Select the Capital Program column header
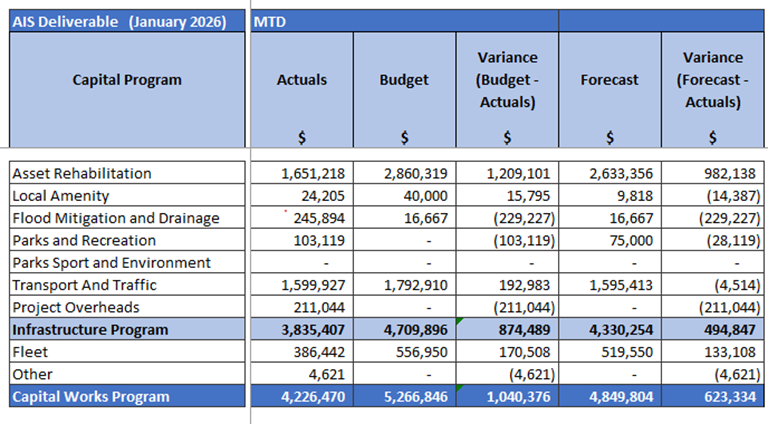 tap(127, 80)
